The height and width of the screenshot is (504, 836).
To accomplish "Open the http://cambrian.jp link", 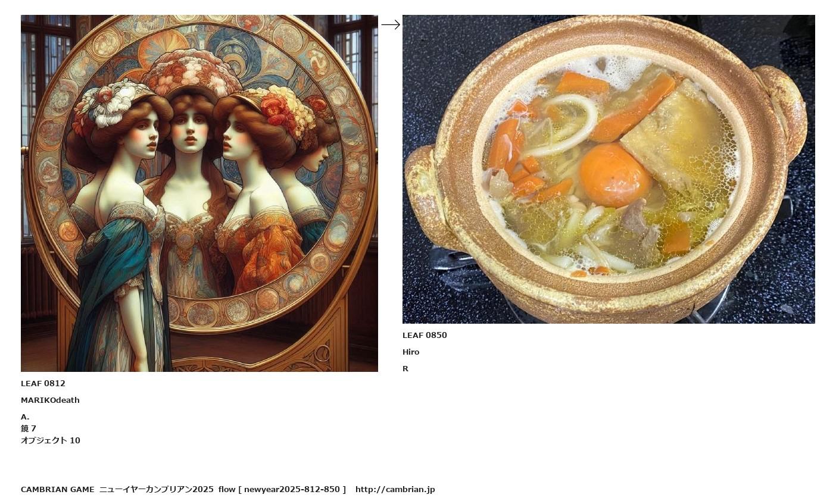I will (x=395, y=489).
